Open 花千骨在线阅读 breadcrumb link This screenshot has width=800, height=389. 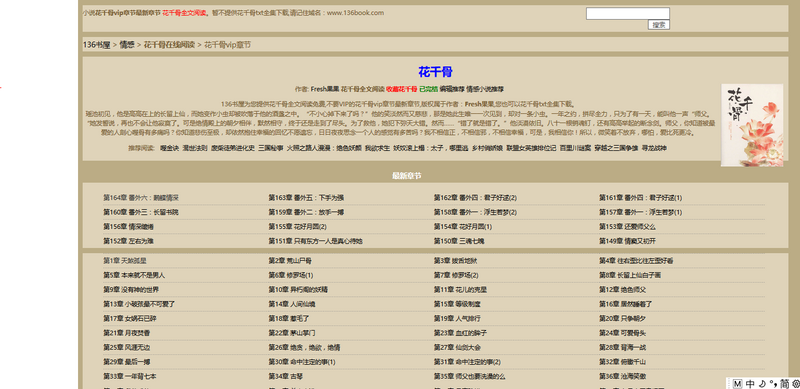[169, 45]
